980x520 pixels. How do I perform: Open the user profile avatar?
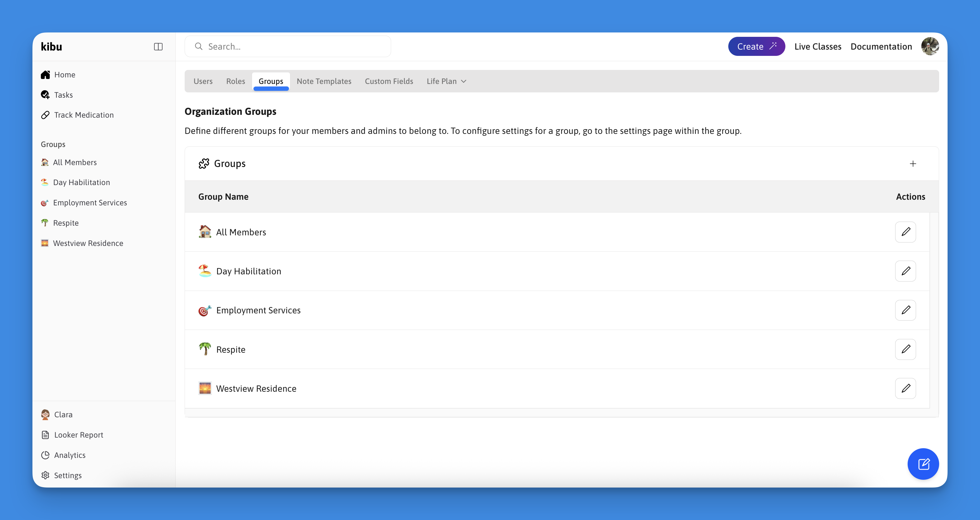tap(930, 47)
